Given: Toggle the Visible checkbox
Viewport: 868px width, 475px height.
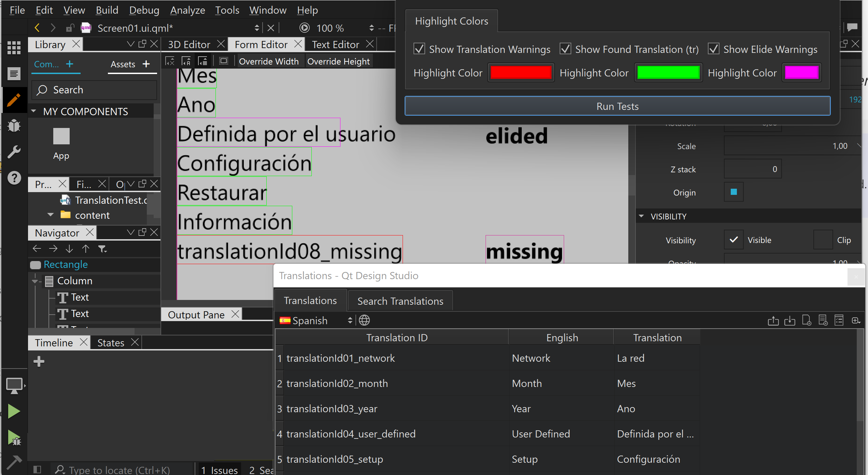Looking at the screenshot, I should click(x=733, y=240).
